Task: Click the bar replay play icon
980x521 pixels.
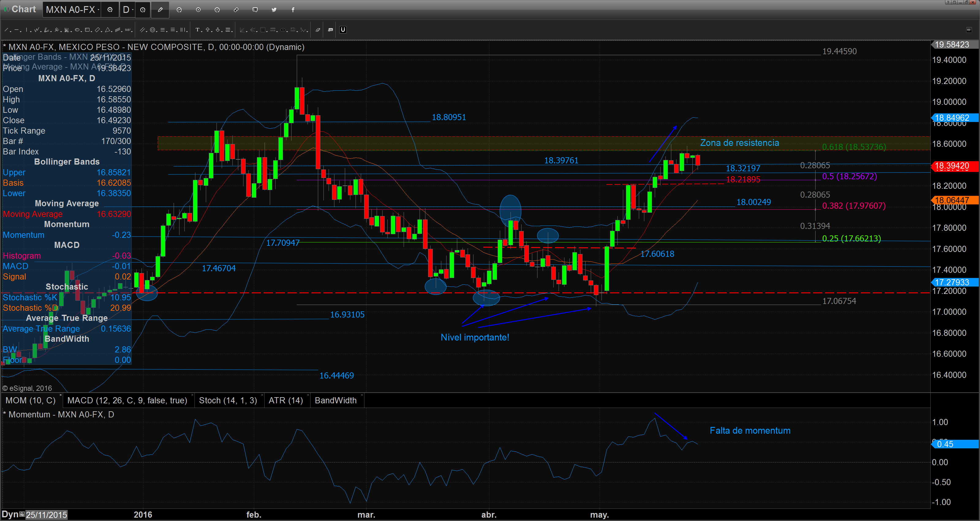Action: (198, 10)
